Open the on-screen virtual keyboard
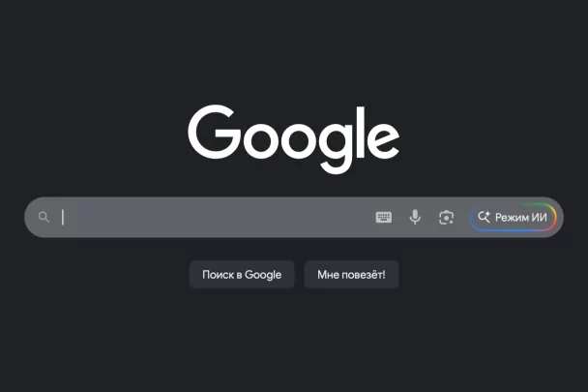This screenshot has width=588, height=392. [384, 217]
